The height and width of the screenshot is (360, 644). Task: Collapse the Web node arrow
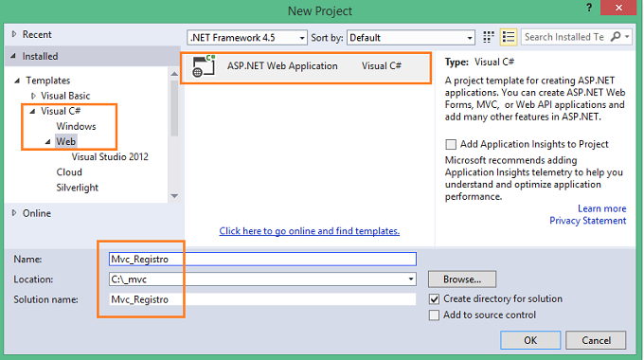47,142
